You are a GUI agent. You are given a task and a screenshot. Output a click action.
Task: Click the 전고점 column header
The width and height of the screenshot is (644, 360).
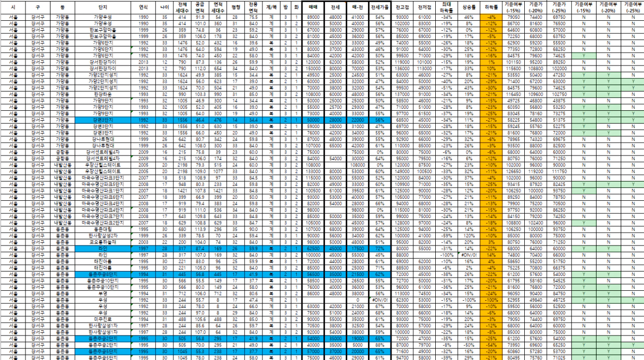click(402, 8)
